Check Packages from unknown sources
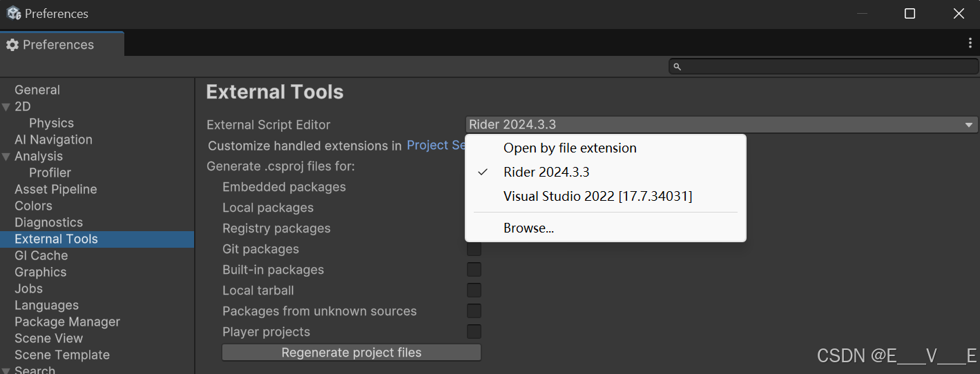Image resolution: width=980 pixels, height=374 pixels. point(474,311)
